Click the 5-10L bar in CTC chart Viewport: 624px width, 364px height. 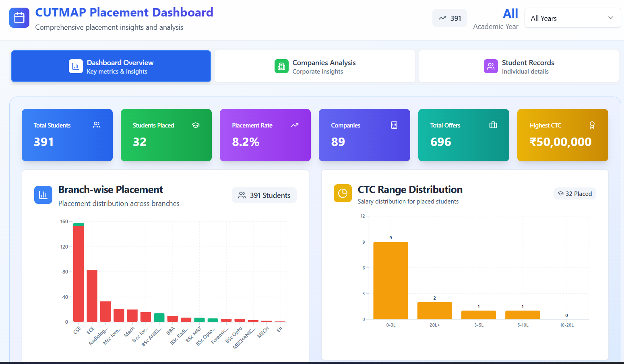pyautogui.click(x=523, y=315)
